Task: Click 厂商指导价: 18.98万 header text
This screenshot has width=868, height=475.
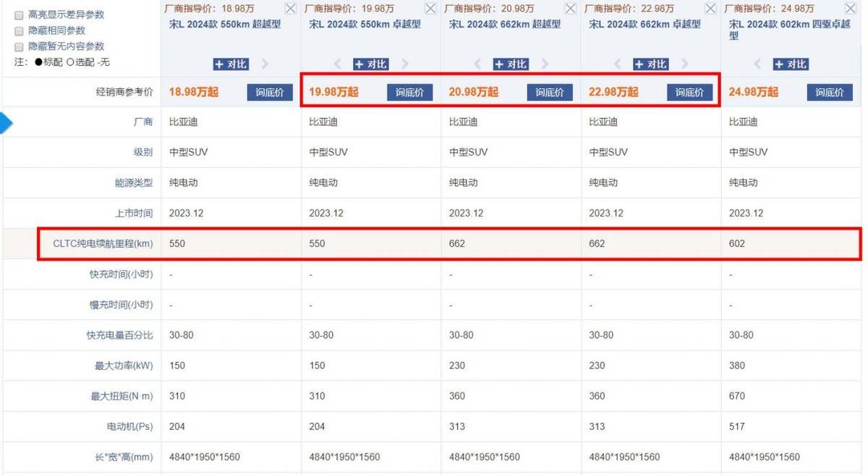Action: click(x=209, y=9)
